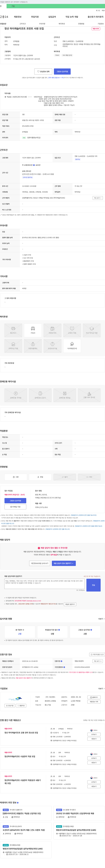Image resolution: width=105 pixels, height=868 pixels.
Task: Open the map with 지도 보기 button in 근무조건
Action: [x=98, y=198]
